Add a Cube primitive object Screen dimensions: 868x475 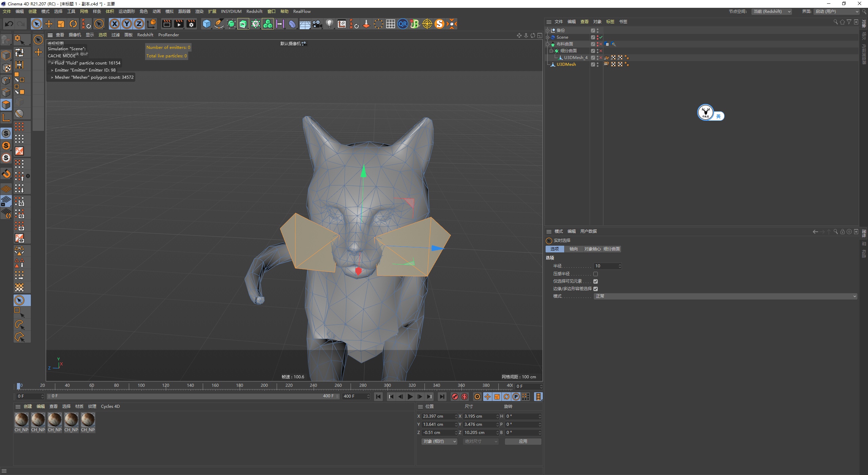(x=206, y=24)
